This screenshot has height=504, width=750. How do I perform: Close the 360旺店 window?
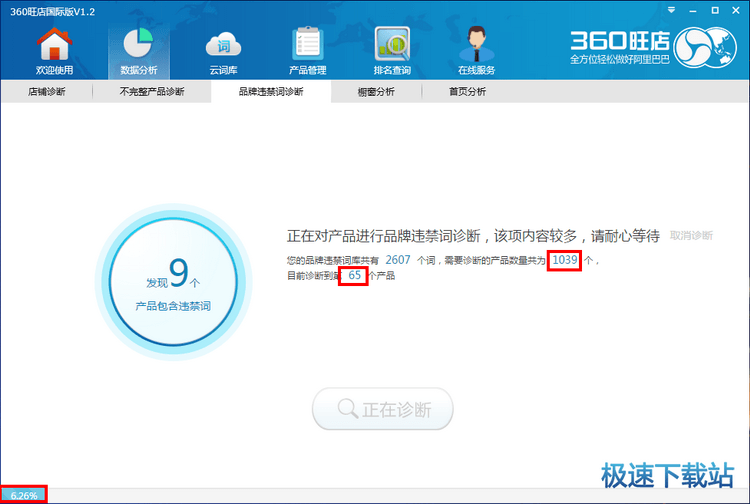[736, 10]
